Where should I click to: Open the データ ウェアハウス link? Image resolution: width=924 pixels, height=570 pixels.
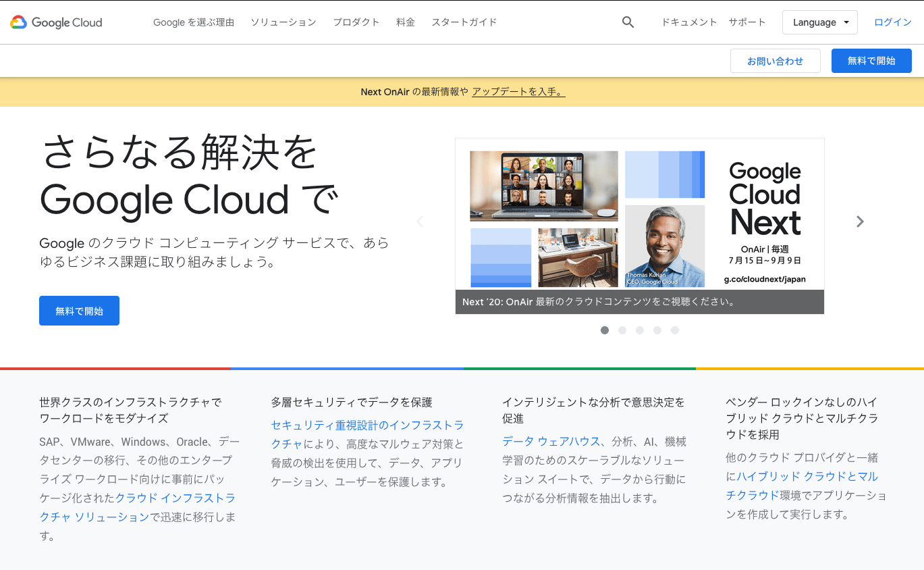551,442
